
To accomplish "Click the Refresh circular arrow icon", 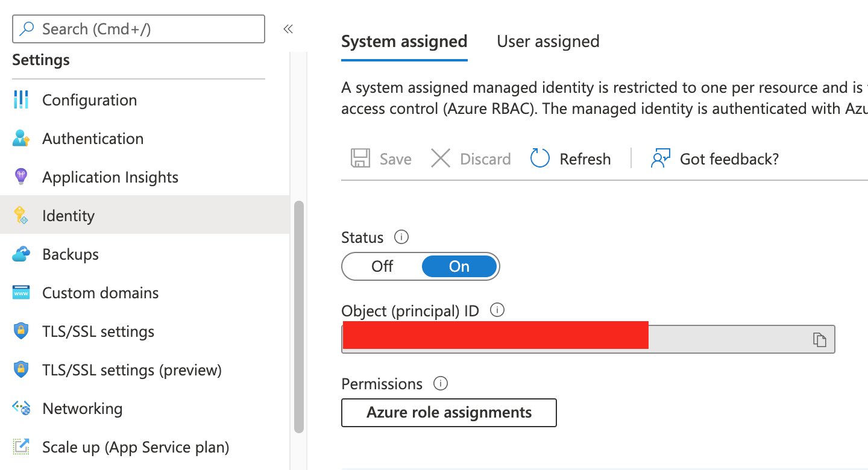I will (x=539, y=159).
